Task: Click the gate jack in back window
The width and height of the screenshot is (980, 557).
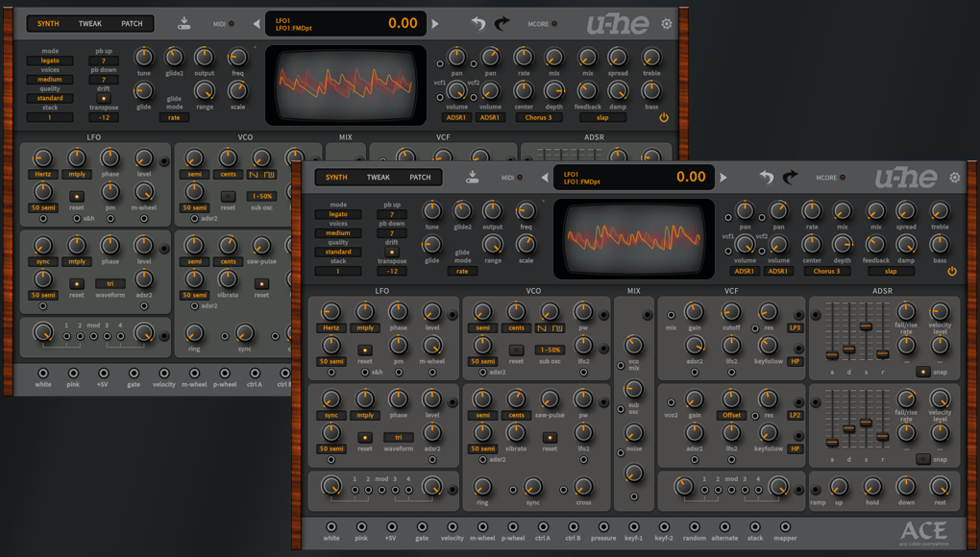Action: [134, 374]
